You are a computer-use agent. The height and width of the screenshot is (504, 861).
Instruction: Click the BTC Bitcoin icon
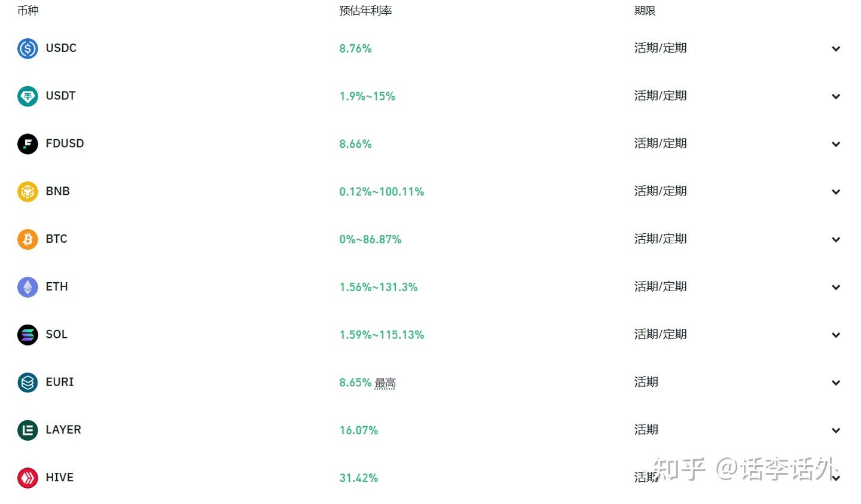tap(28, 239)
